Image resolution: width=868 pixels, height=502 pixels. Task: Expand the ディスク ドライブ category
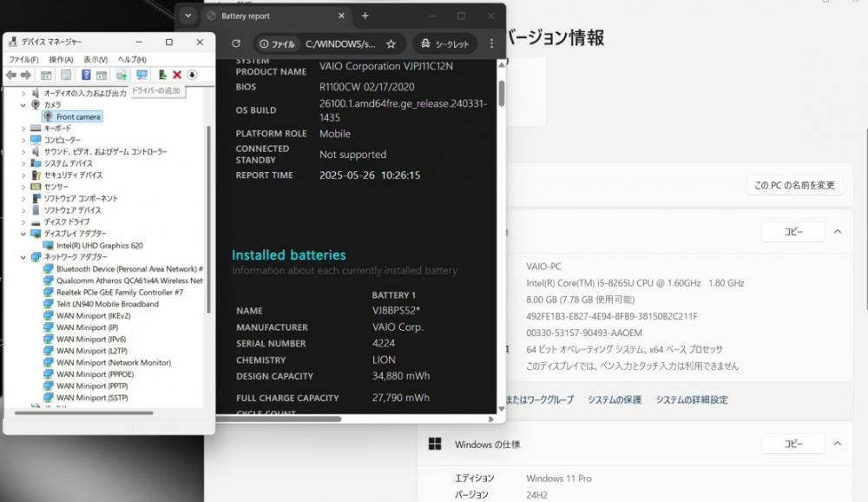tap(23, 221)
